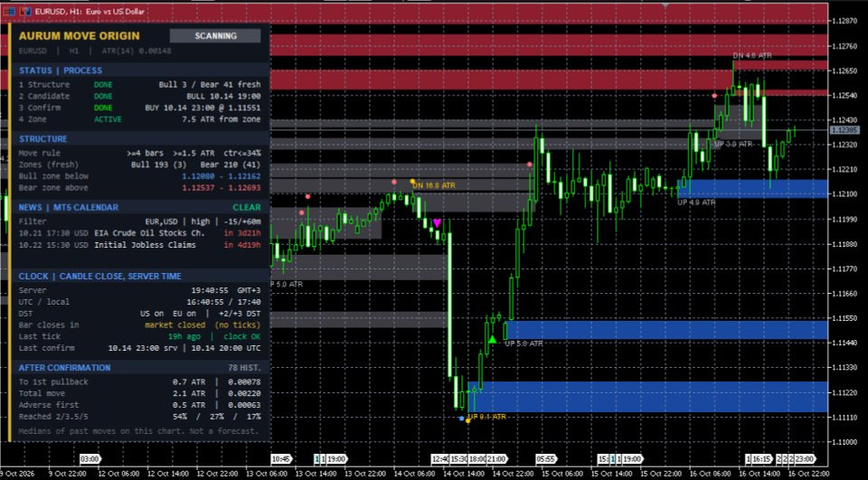
Task: Click Bear zone above value 1.12537 - 1.12693
Action: tap(222, 188)
